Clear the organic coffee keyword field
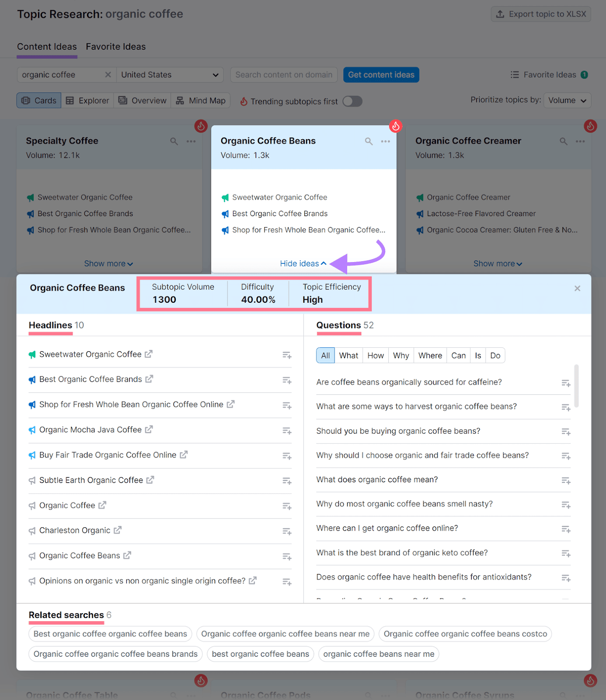This screenshot has width=606, height=700. pos(108,75)
